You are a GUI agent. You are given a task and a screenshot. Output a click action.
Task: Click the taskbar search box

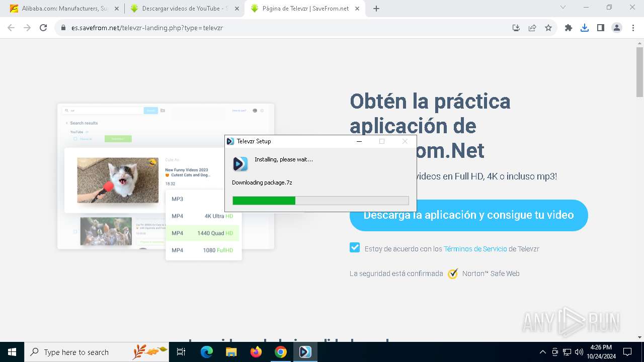pos(97,352)
